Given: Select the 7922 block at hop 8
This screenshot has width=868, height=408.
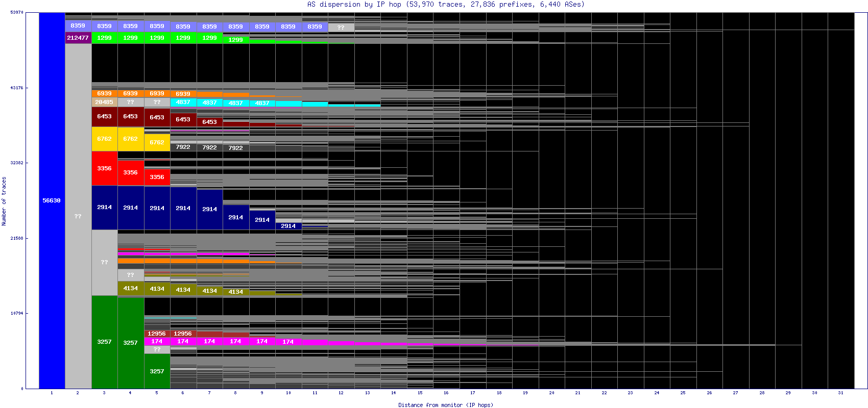Looking at the screenshot, I should click(235, 148).
